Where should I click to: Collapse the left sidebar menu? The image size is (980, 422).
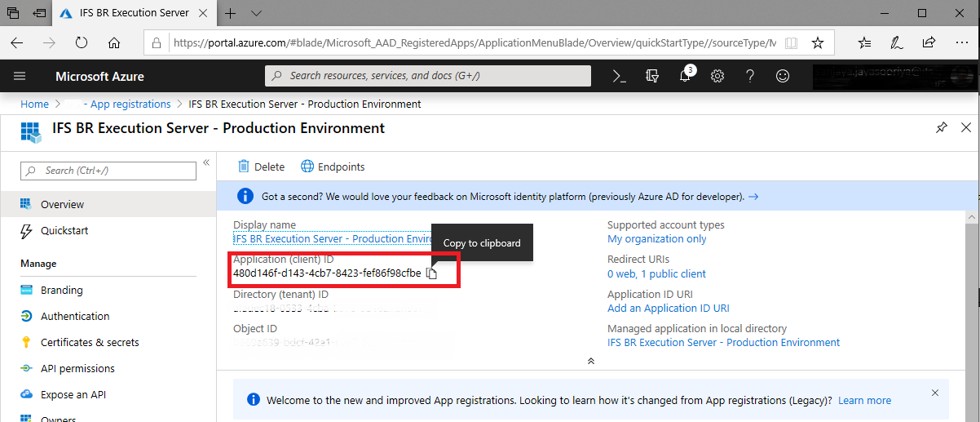coord(206,163)
